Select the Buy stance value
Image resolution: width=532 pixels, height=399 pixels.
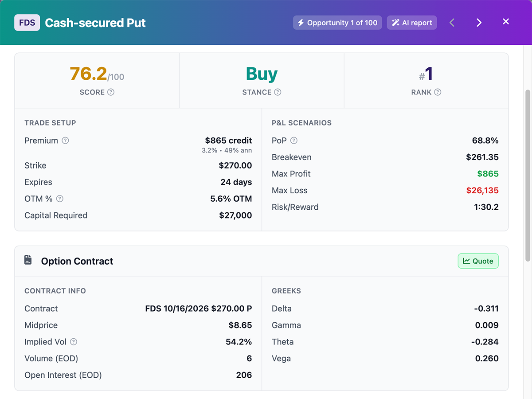262,74
